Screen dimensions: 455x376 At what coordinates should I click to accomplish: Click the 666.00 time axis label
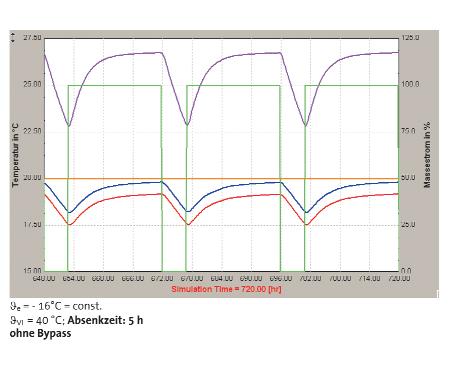133,278
